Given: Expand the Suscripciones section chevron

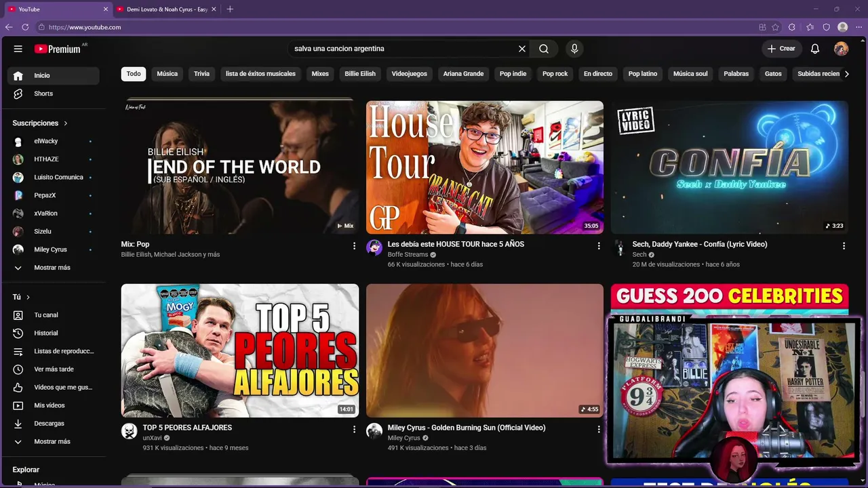Looking at the screenshot, I should [x=66, y=123].
